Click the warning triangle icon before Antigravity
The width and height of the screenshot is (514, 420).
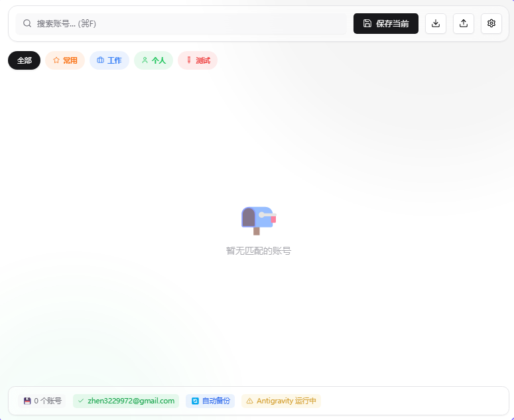tap(249, 401)
